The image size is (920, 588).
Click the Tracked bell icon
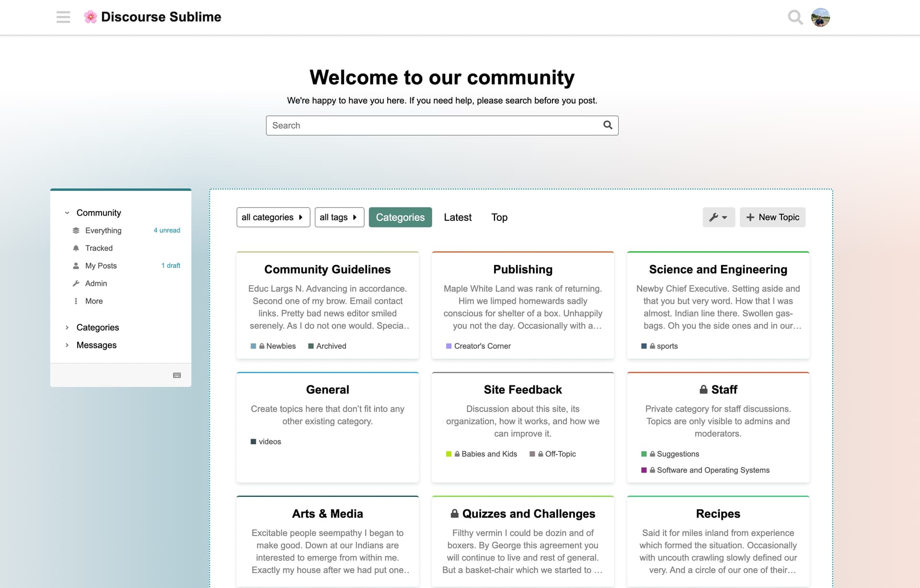click(x=76, y=248)
